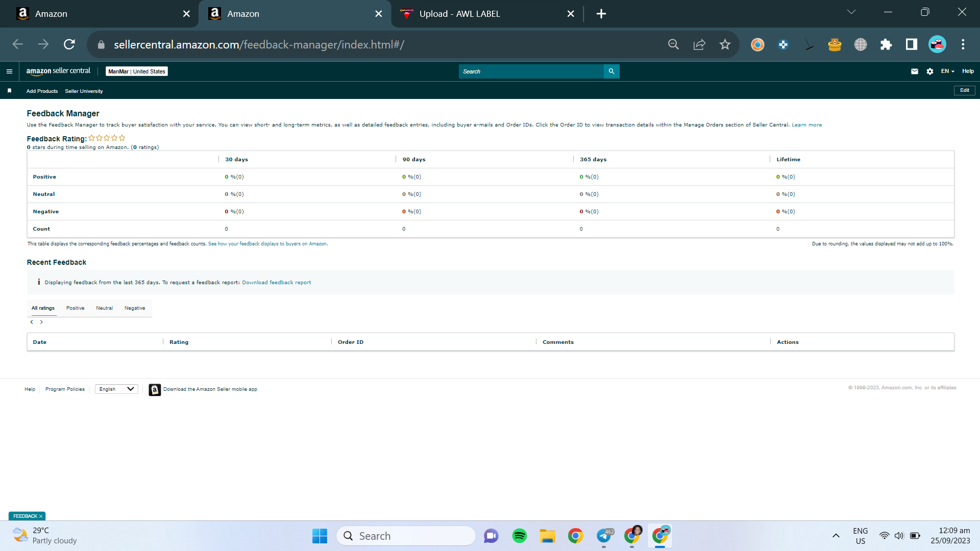Click the Windows taskbar Search box
The width and height of the screenshot is (980, 551).
406,536
